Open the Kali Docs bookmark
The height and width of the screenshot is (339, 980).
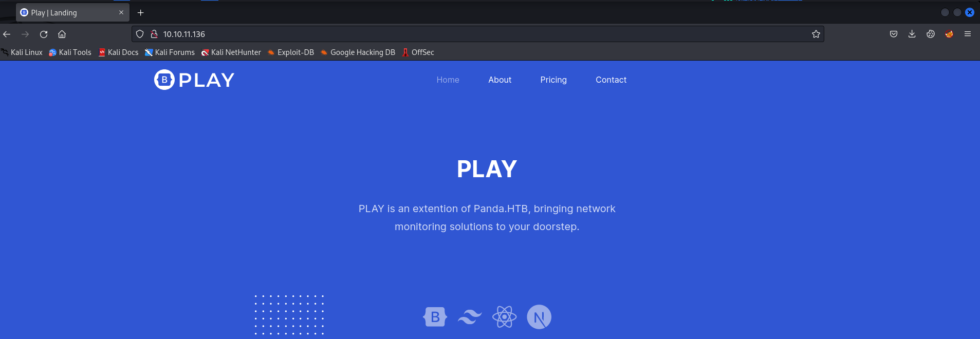click(119, 52)
